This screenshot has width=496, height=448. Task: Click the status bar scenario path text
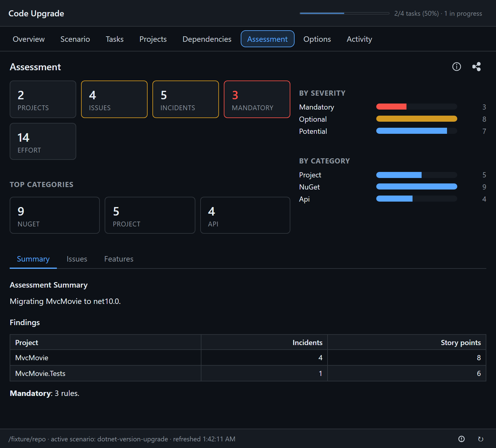122,439
